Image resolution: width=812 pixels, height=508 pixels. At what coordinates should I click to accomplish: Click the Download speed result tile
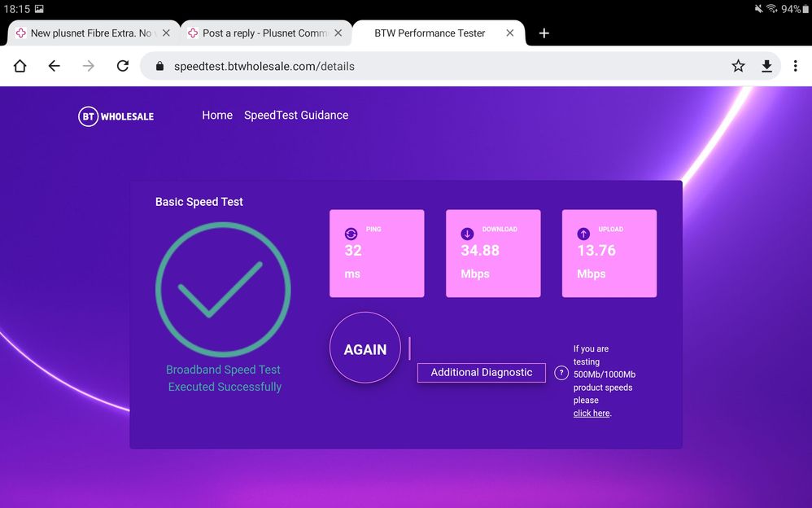pyautogui.click(x=493, y=253)
